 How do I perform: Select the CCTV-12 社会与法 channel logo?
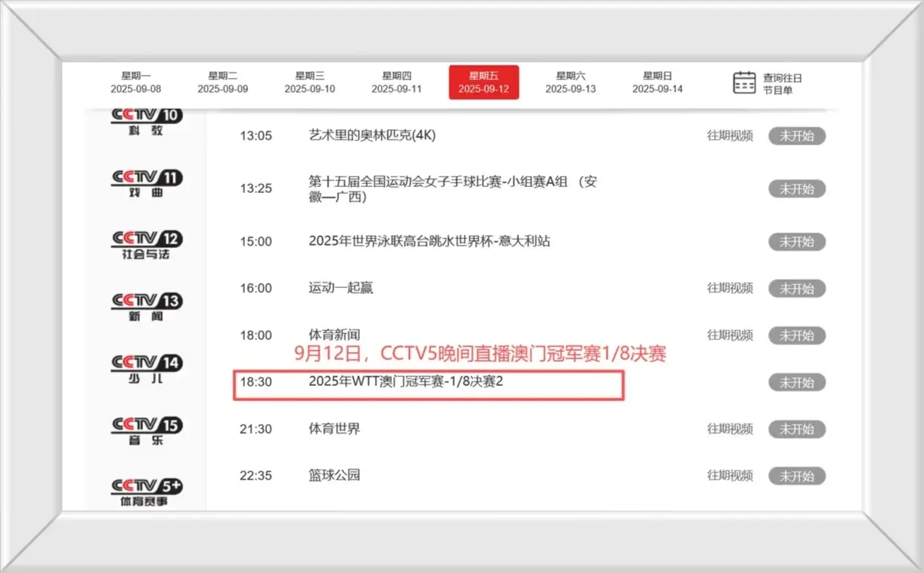tap(146, 245)
